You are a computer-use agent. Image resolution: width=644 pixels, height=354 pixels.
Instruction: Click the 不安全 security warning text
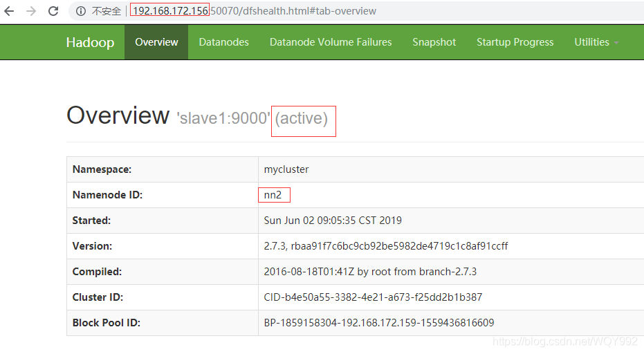coord(107,11)
